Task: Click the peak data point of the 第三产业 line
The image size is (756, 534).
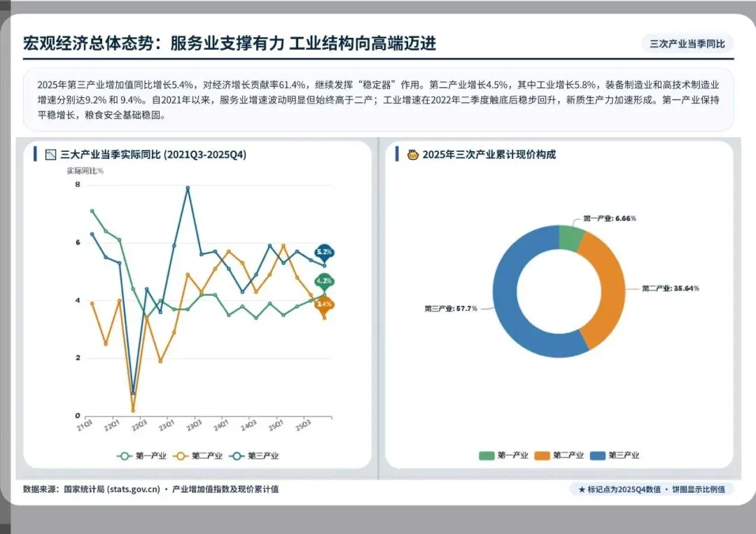Action: [188, 188]
